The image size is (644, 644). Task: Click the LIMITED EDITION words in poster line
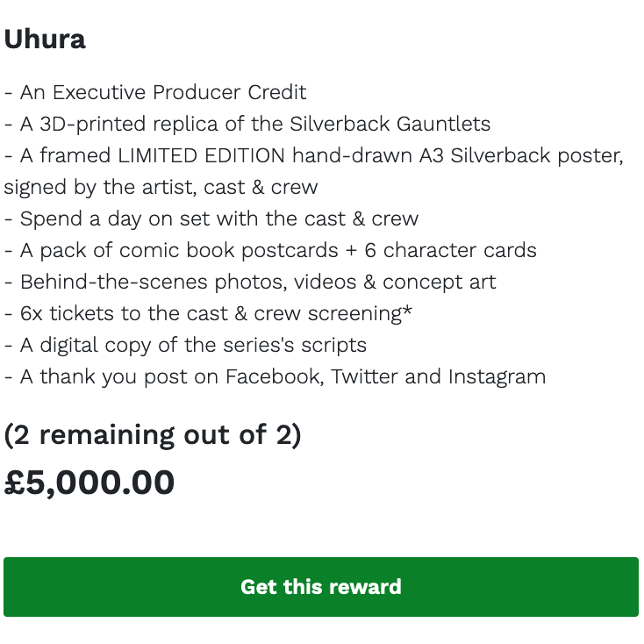[201, 155]
